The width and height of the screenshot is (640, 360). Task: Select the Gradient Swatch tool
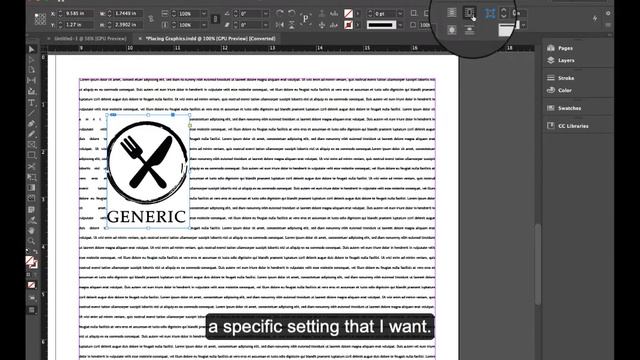point(31,188)
